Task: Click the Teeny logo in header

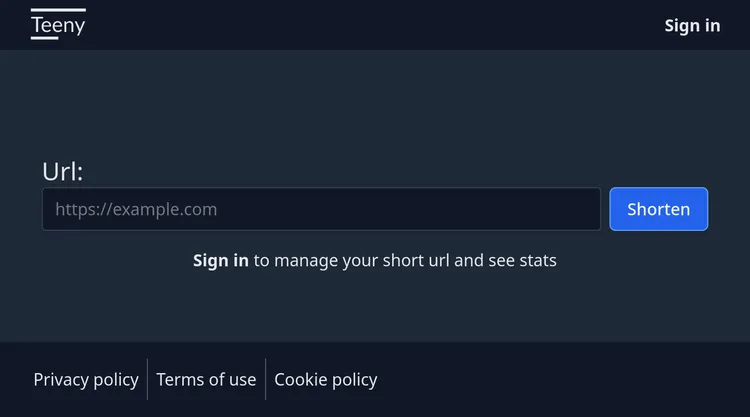Action: tap(58, 24)
